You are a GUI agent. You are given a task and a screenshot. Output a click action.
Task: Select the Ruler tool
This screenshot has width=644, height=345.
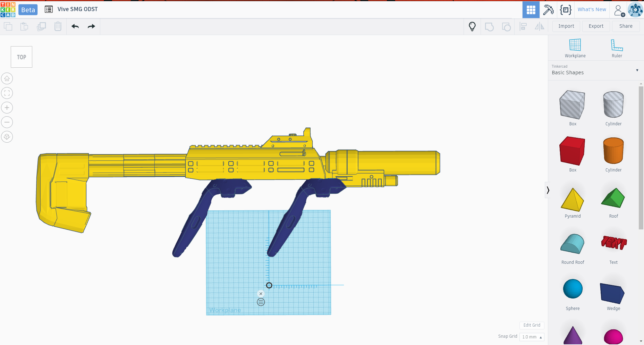617,48
